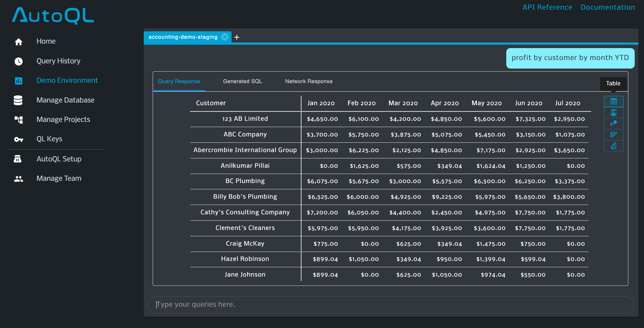Open Manage Projects
The height and width of the screenshot is (328, 644).
coord(63,119)
